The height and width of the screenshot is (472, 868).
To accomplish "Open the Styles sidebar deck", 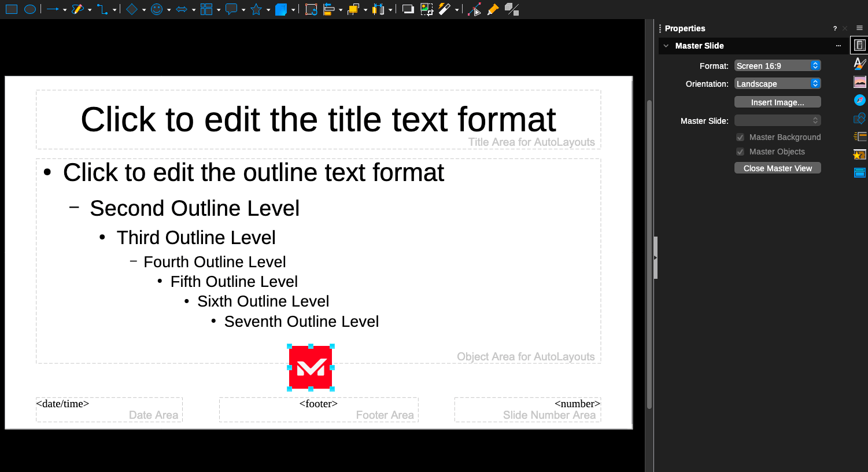I will 860,64.
